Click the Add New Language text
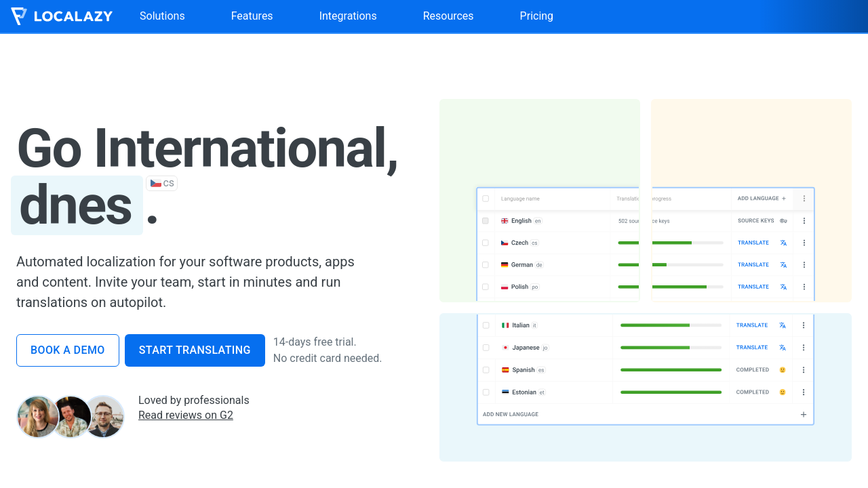The width and height of the screenshot is (868, 488). click(x=511, y=414)
